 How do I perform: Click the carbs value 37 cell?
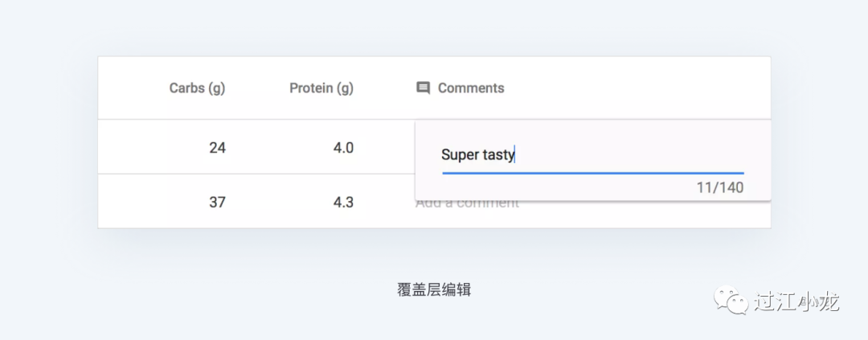(x=218, y=202)
